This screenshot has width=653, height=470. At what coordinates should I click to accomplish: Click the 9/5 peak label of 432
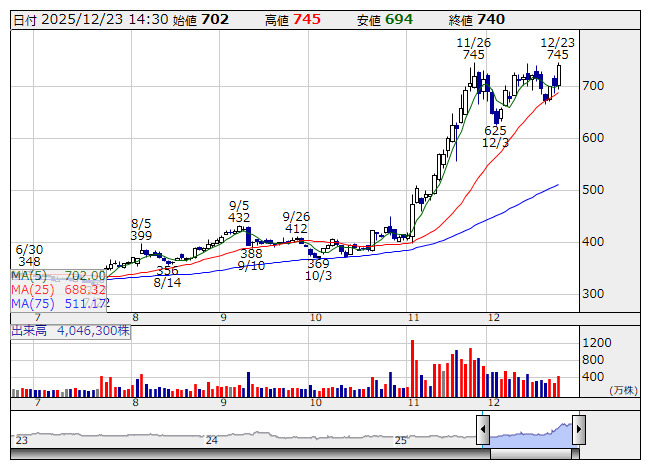point(239,211)
